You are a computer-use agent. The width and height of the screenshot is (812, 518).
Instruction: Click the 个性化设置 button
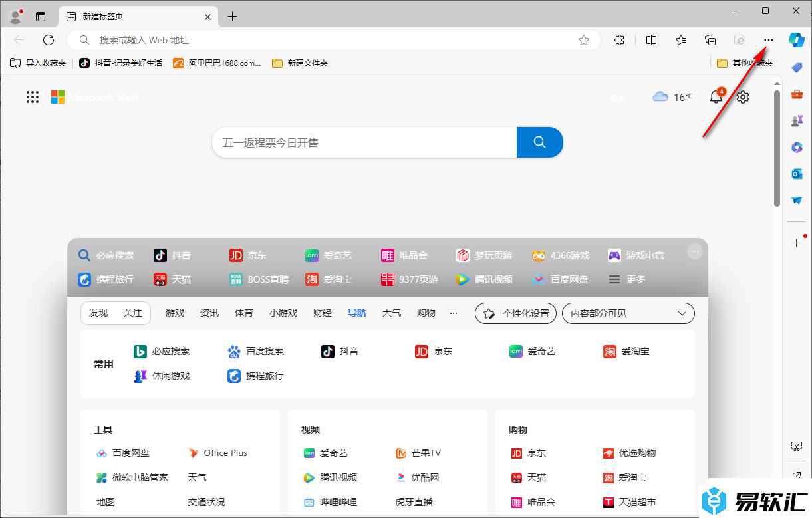tap(516, 313)
